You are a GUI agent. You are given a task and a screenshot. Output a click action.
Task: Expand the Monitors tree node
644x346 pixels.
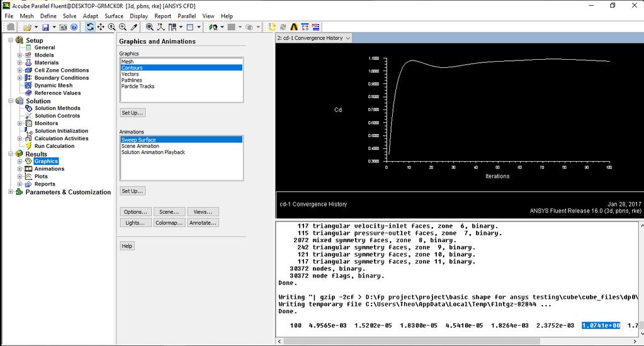(x=20, y=123)
